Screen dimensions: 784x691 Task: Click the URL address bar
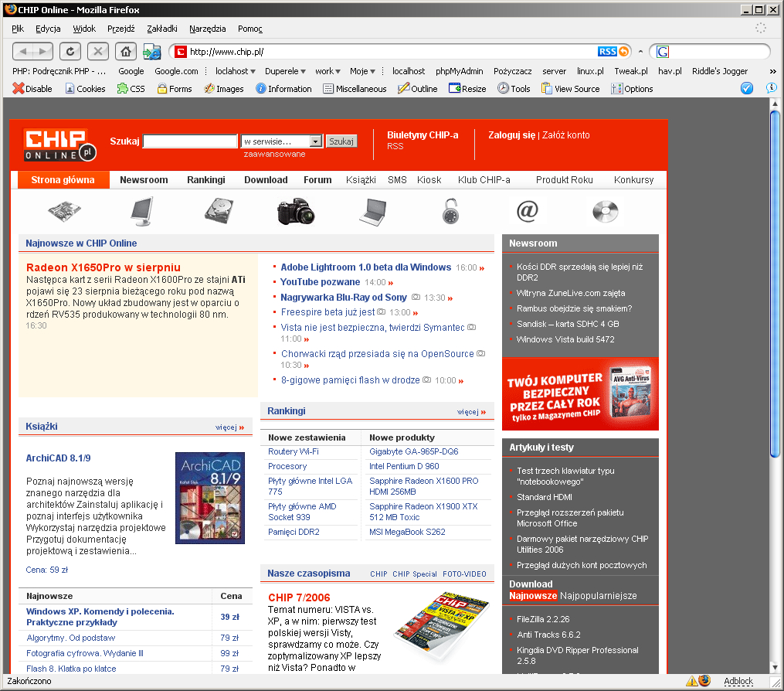point(392,52)
